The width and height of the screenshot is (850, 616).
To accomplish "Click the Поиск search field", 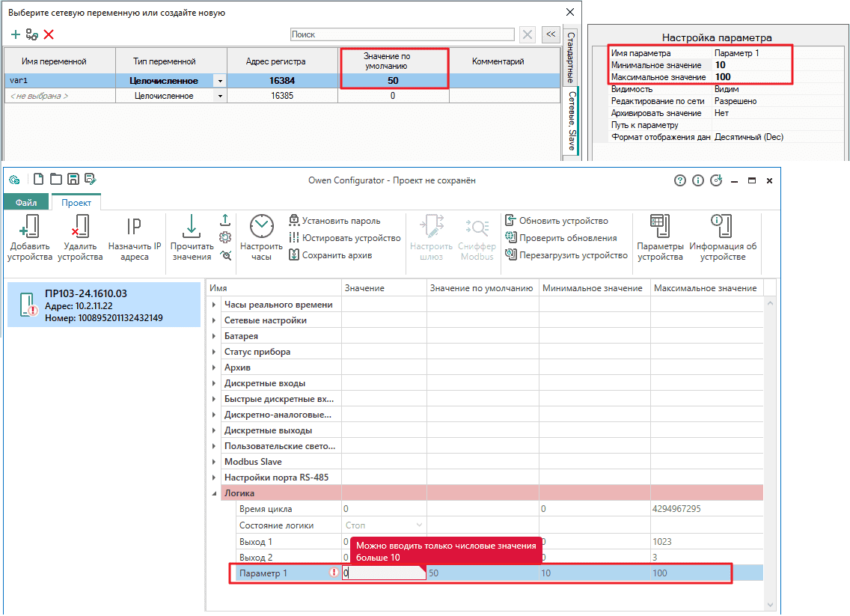I will (x=402, y=34).
